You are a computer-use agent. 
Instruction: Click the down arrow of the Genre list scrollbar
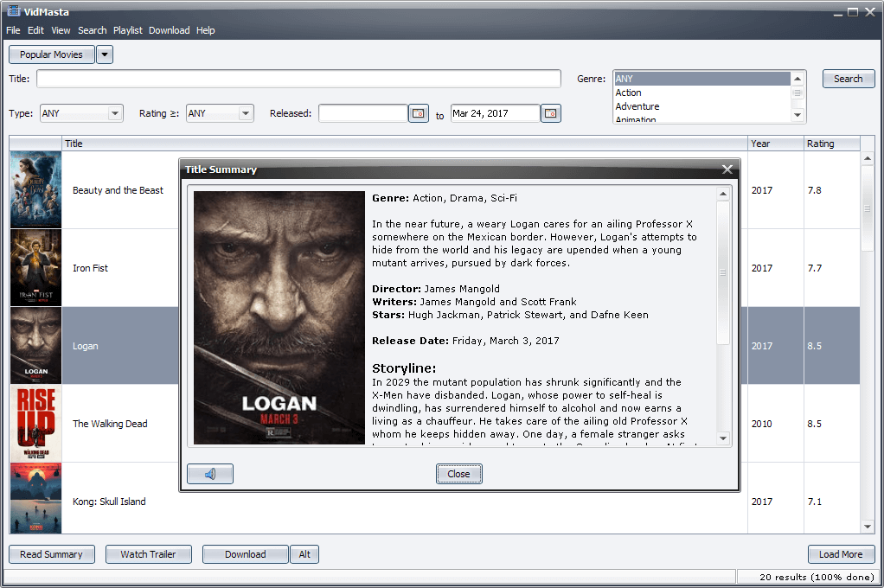pyautogui.click(x=798, y=115)
